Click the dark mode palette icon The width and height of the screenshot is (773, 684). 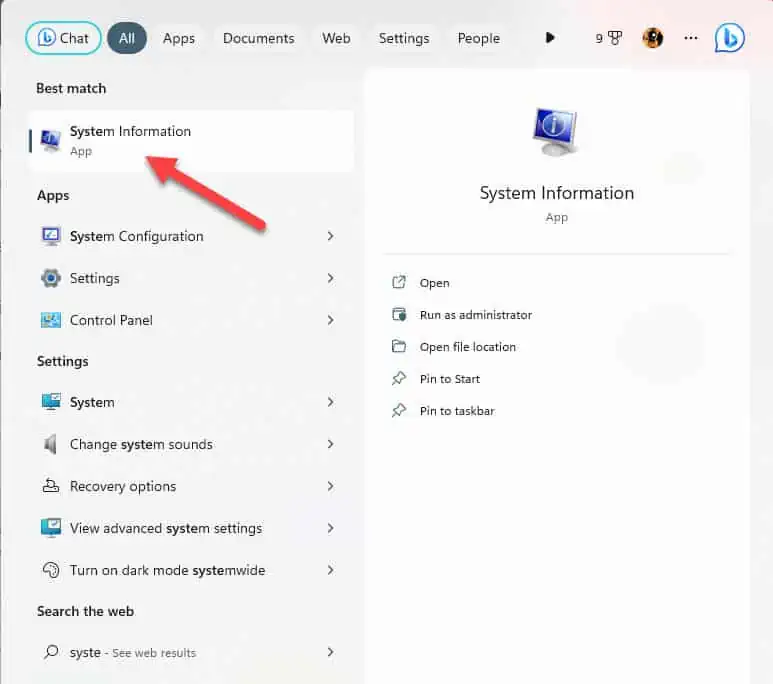point(51,570)
